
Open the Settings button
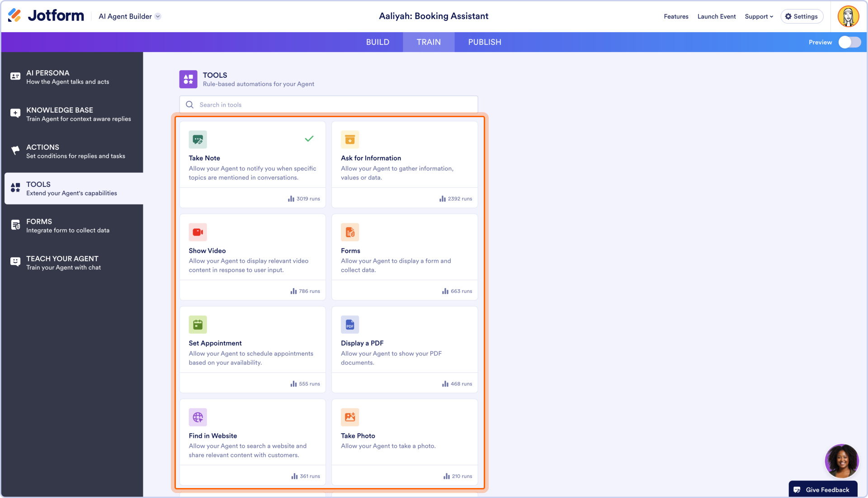[x=802, y=16]
